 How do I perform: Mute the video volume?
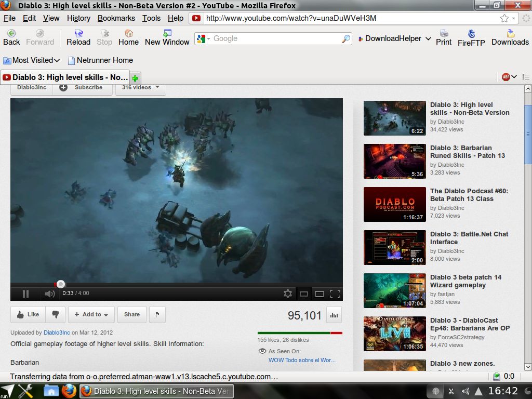(x=49, y=294)
